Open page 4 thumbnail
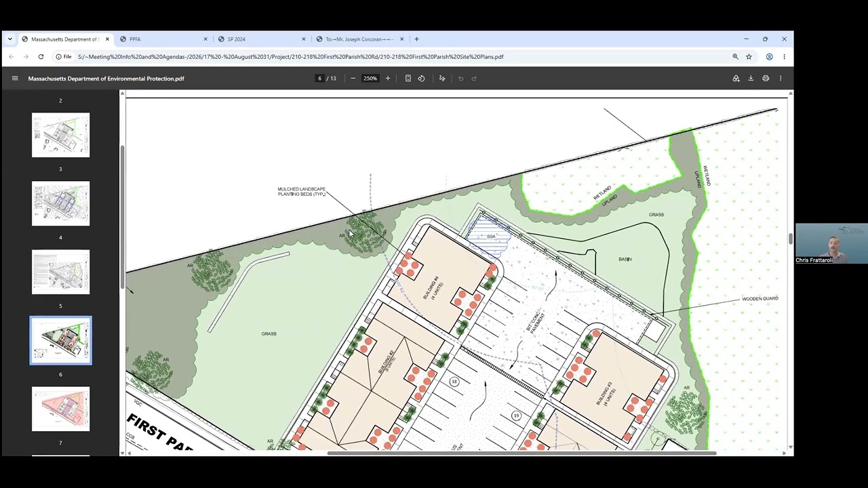The width and height of the screenshot is (868, 488). (x=60, y=203)
